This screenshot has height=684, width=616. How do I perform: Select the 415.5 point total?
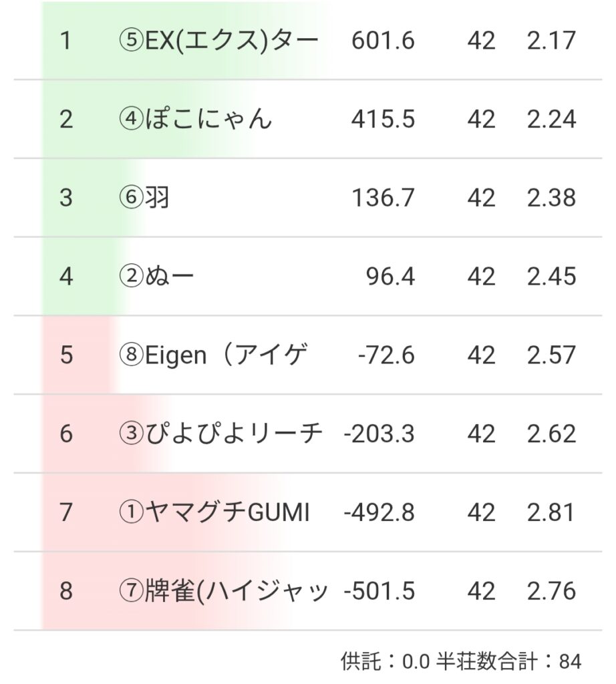[x=383, y=120]
